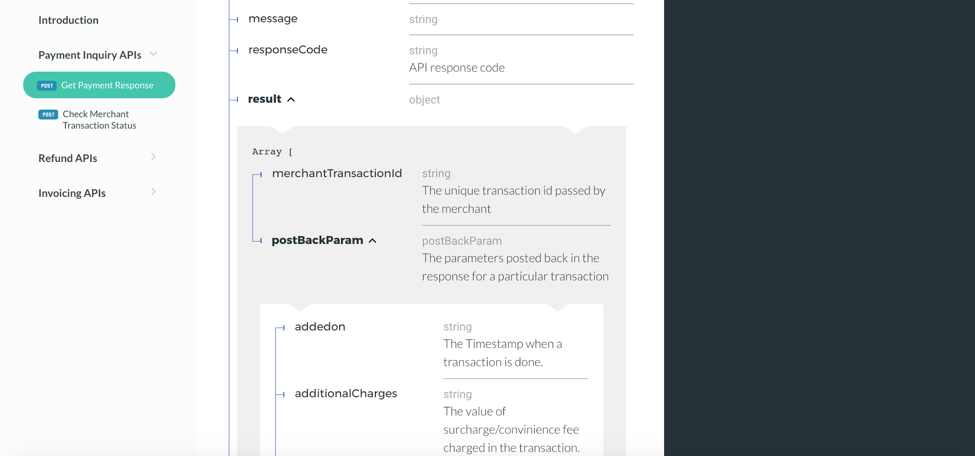Click Refund APIs menu label

pos(68,158)
